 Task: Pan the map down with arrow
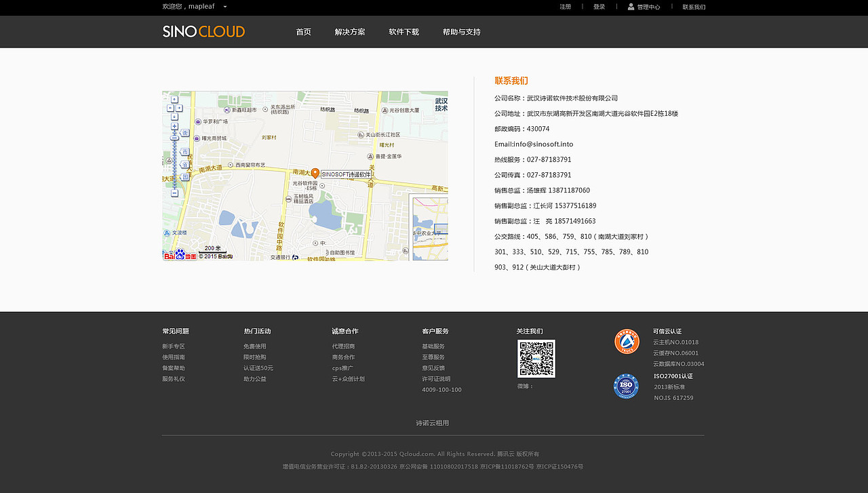click(174, 116)
